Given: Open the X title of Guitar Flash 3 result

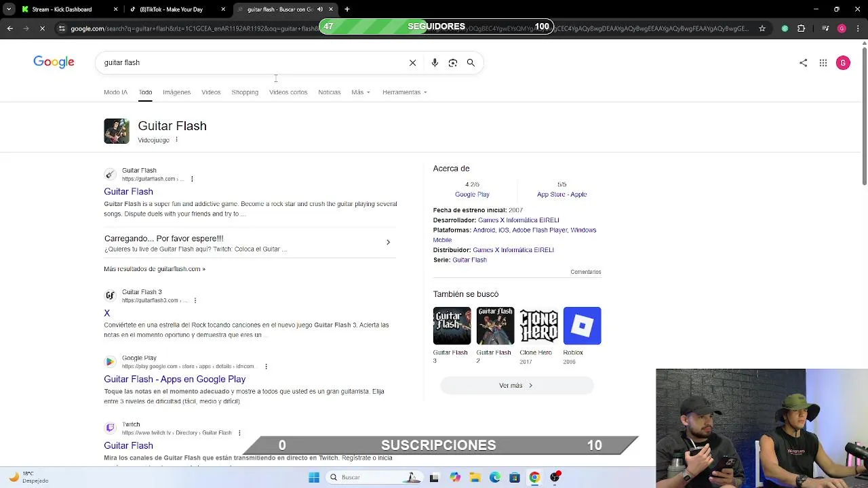Looking at the screenshot, I should pos(106,313).
